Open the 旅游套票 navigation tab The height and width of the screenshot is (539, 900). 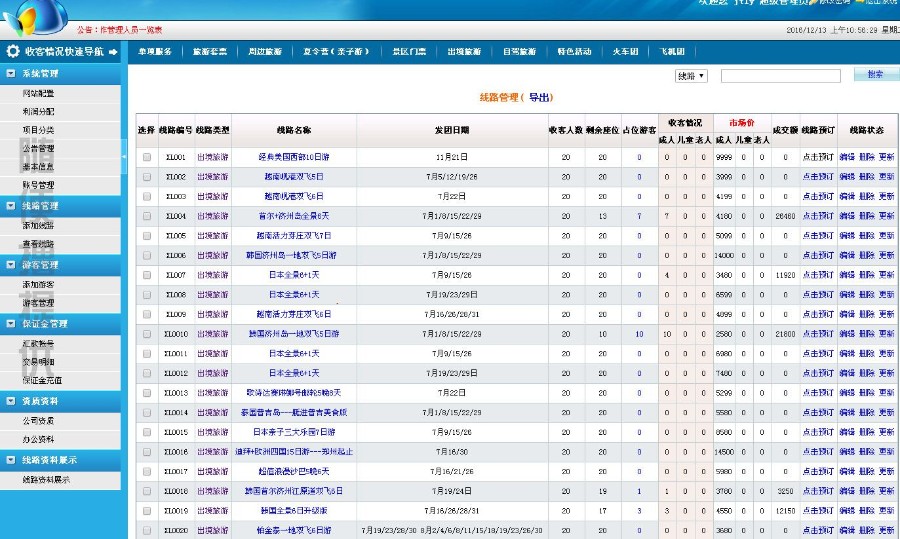210,52
